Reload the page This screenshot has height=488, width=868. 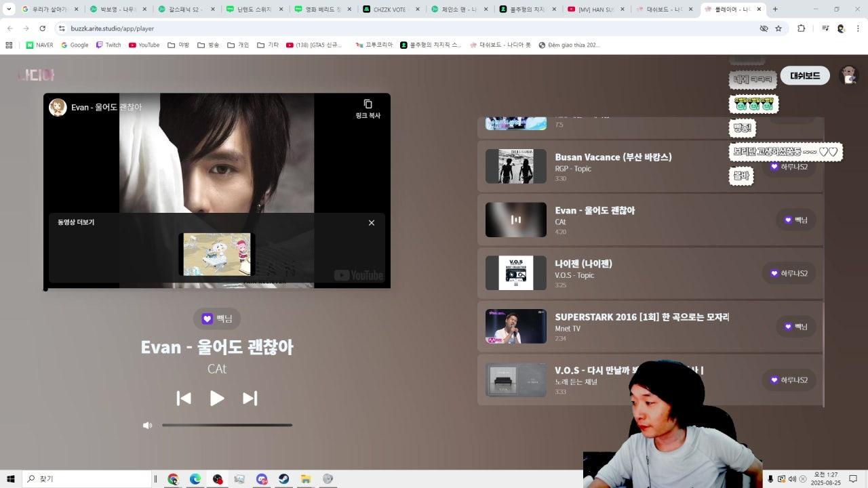point(42,28)
